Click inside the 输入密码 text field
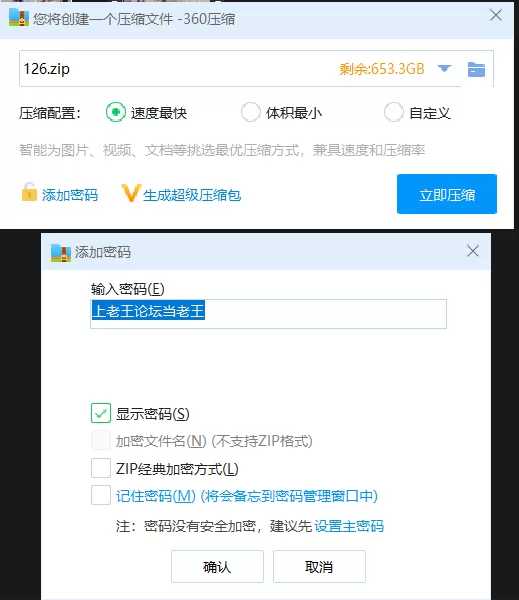 (x=268, y=314)
